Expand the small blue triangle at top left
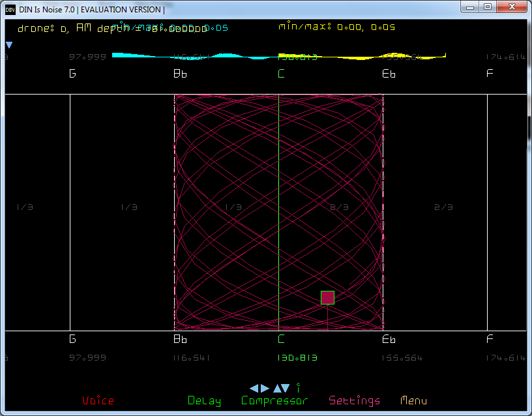The image size is (532, 416). tap(9, 45)
